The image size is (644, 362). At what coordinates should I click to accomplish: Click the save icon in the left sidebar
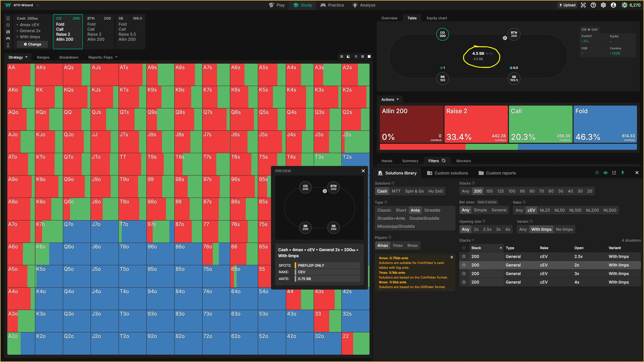(8, 32)
